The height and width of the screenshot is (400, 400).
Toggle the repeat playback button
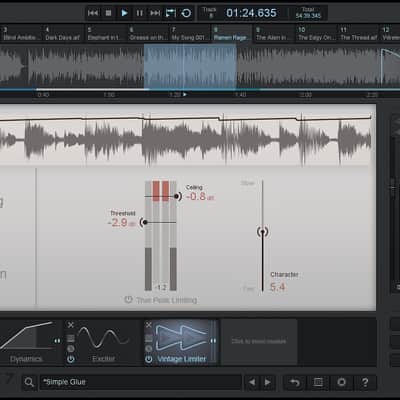pyautogui.click(x=186, y=13)
